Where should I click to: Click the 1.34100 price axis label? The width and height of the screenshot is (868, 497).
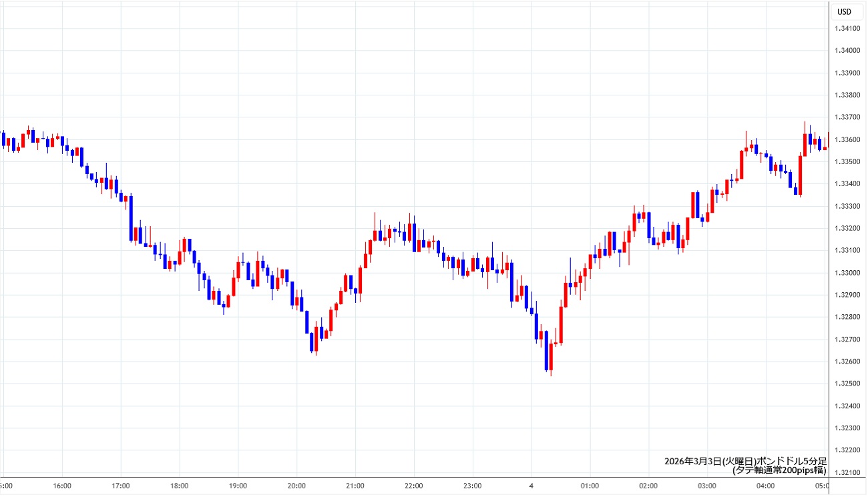[x=847, y=28]
